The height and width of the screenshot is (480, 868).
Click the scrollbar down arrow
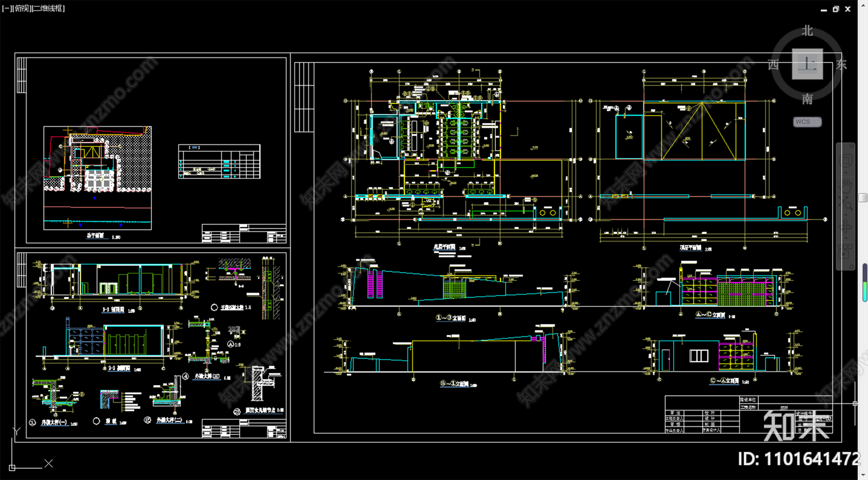click(x=863, y=475)
